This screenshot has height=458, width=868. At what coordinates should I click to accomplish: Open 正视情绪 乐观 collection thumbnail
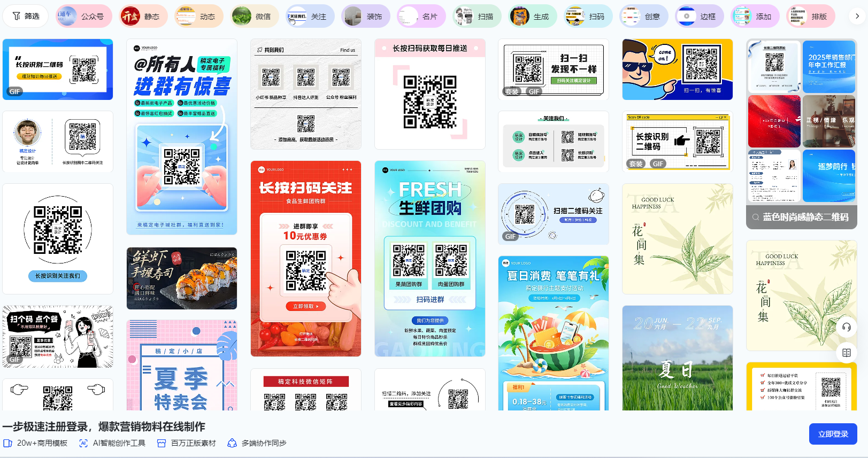click(829, 121)
